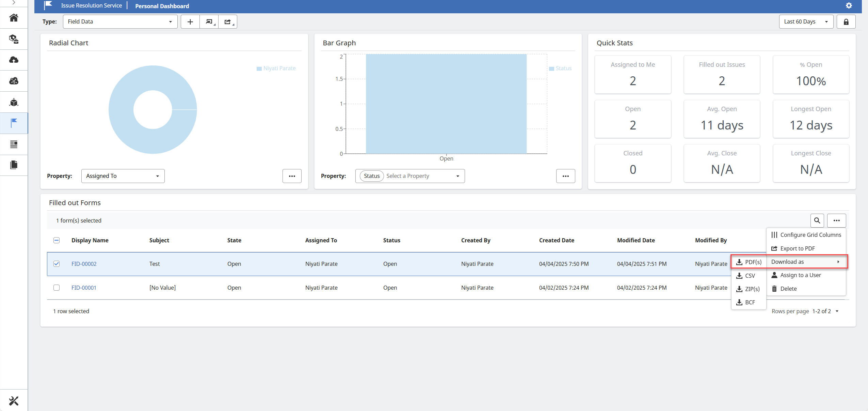868x411 pixels.
Task: Click Niyati Parate legend swatch
Action: tap(259, 68)
